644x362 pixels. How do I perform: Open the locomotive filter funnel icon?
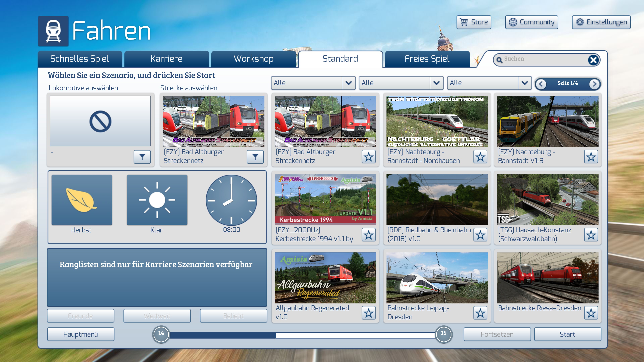click(142, 157)
